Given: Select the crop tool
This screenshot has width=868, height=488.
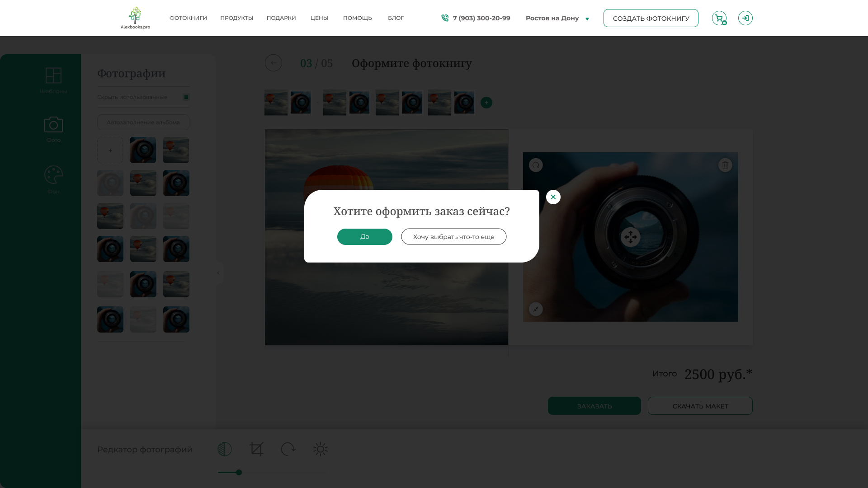Looking at the screenshot, I should point(256,449).
